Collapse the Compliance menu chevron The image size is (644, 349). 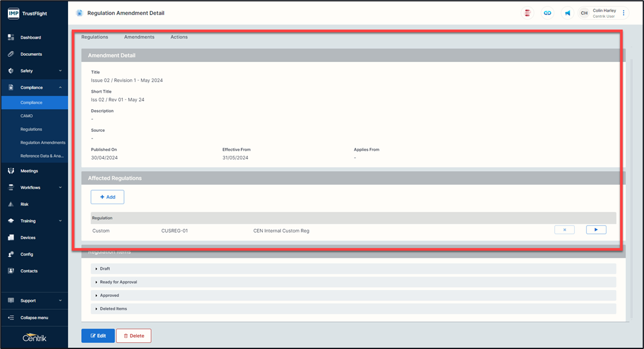60,87
